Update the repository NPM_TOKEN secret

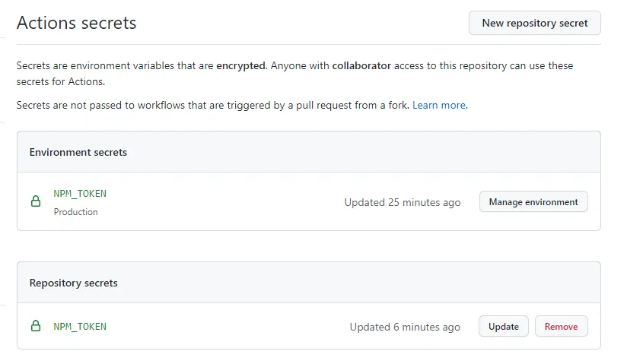(x=503, y=326)
